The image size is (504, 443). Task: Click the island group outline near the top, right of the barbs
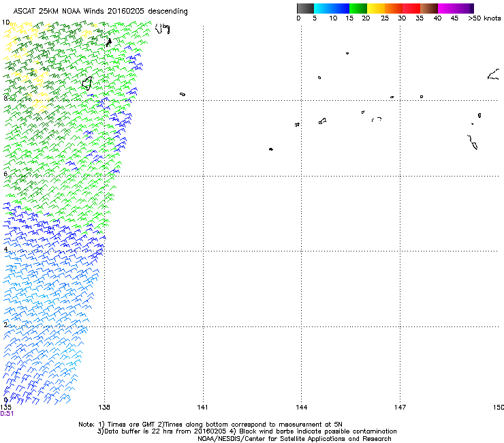tap(163, 29)
